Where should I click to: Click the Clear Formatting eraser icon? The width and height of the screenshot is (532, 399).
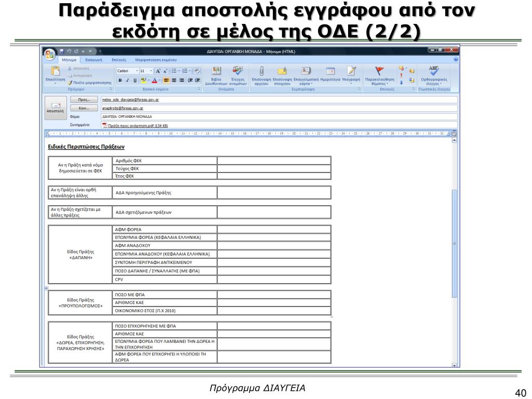pos(197,71)
